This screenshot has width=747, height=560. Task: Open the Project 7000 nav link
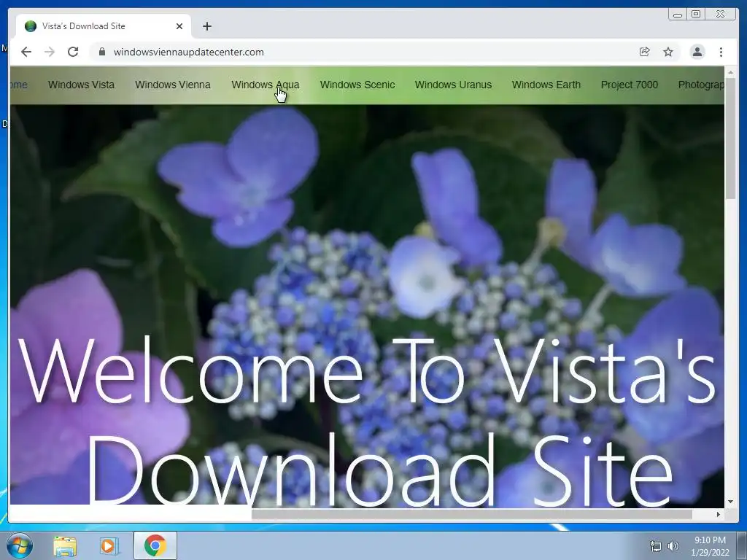tap(630, 85)
